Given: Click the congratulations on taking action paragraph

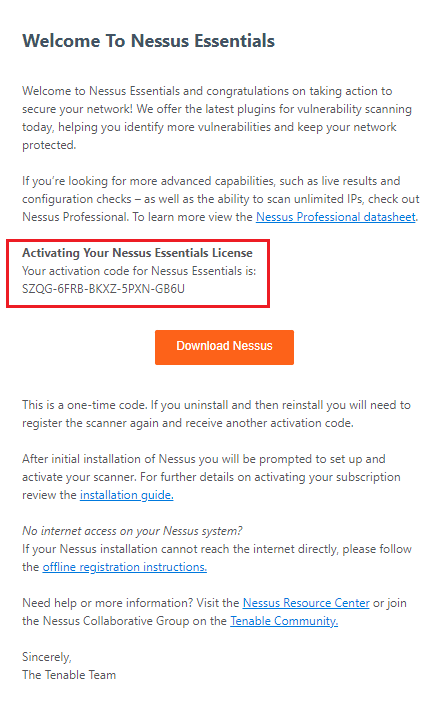Looking at the screenshot, I should tap(217, 118).
